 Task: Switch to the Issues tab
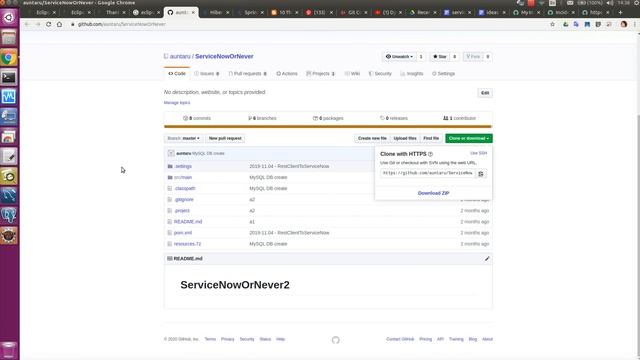click(207, 73)
